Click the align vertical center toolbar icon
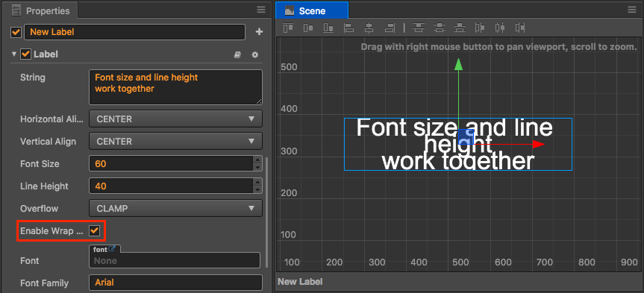The width and height of the screenshot is (644, 293). 308,28
